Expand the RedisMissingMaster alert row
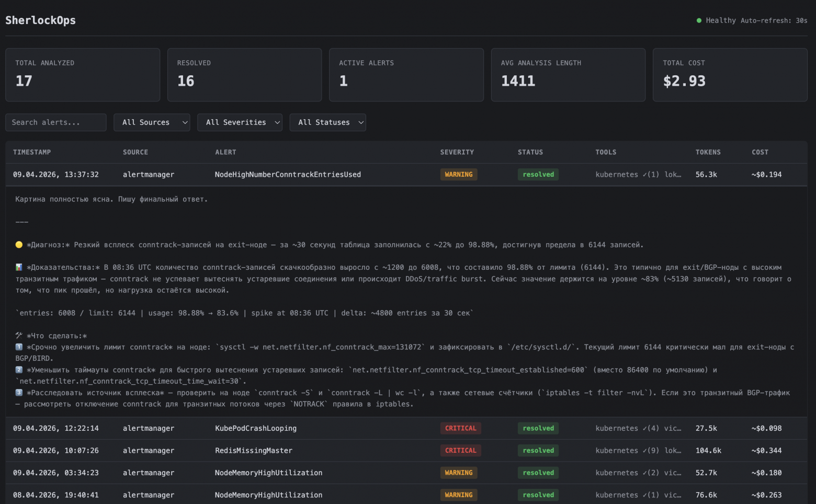 (254, 451)
